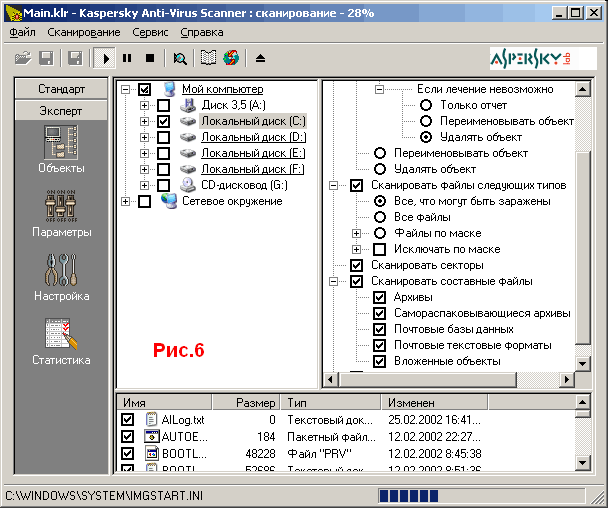
Task: Click the settings panel horizontal scrollbar thumb
Action: tap(428, 379)
